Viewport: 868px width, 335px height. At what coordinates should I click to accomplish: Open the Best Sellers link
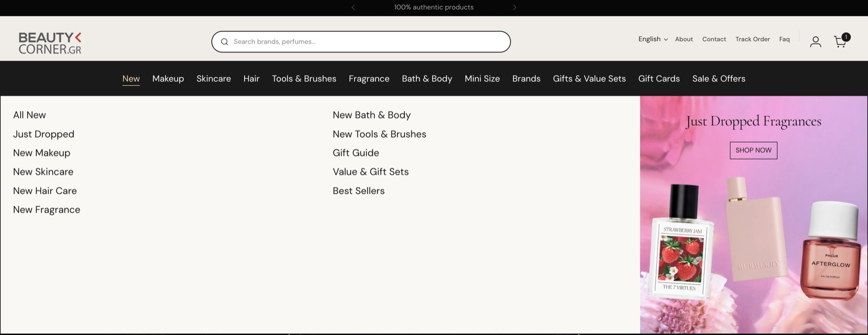pyautogui.click(x=359, y=191)
